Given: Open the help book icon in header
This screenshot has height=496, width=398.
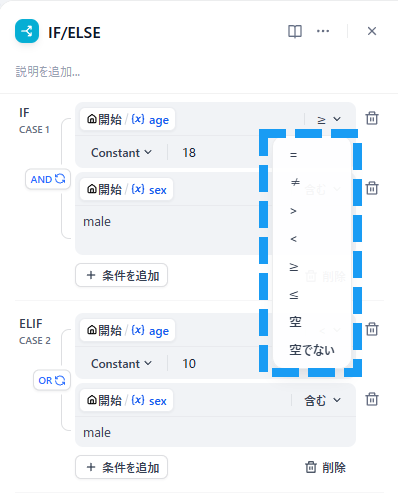Looking at the screenshot, I should point(295,32).
